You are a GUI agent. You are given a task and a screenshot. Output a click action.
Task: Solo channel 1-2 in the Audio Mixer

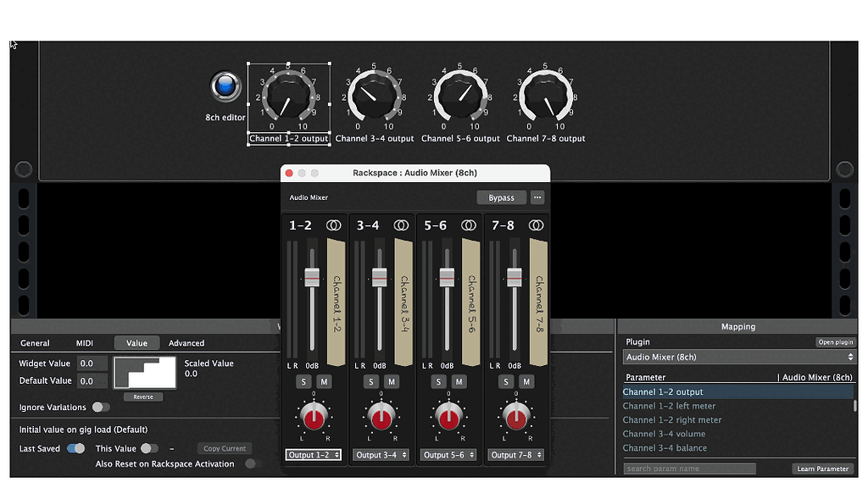click(x=303, y=381)
